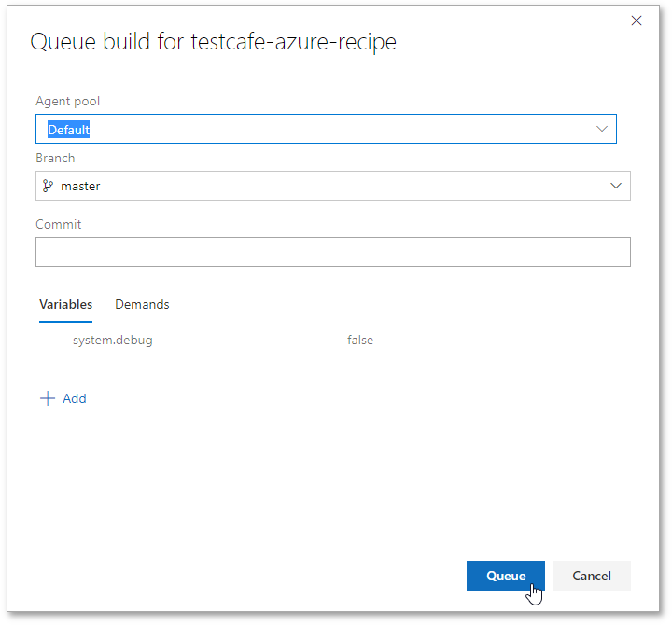The height and width of the screenshot is (626, 672).
Task: Focus the Commit input field
Action: click(x=332, y=252)
